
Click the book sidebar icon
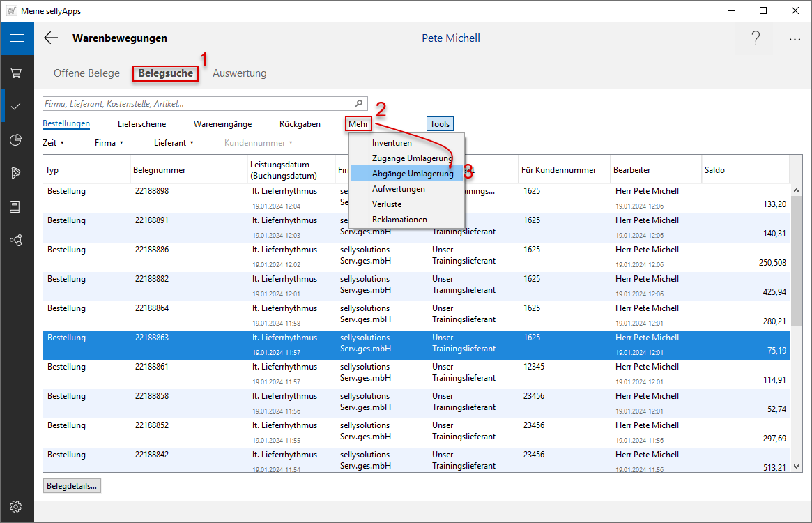(x=16, y=206)
